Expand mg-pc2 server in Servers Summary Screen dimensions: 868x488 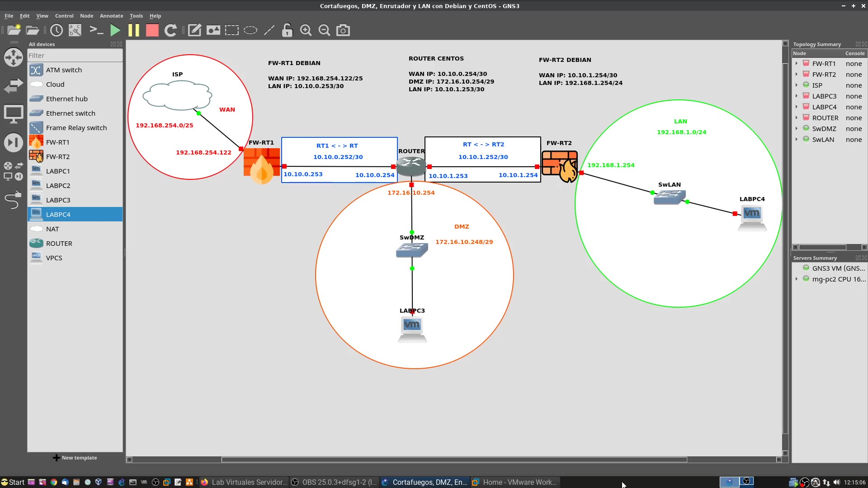click(797, 279)
